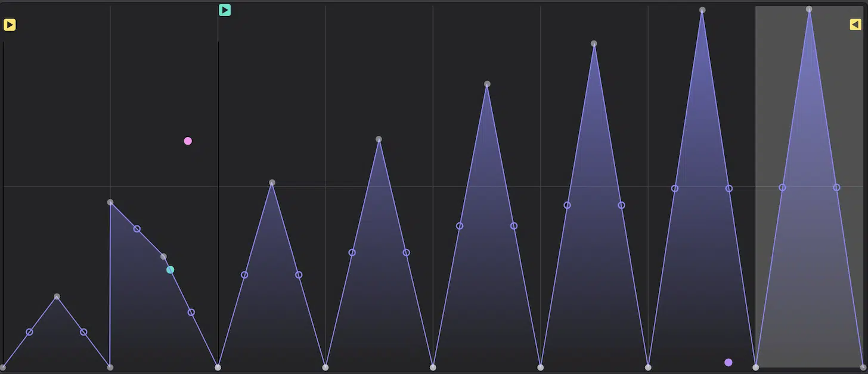The height and width of the screenshot is (374, 868).
Task: Click the peak node of fourth triangle
Action: pos(379,139)
